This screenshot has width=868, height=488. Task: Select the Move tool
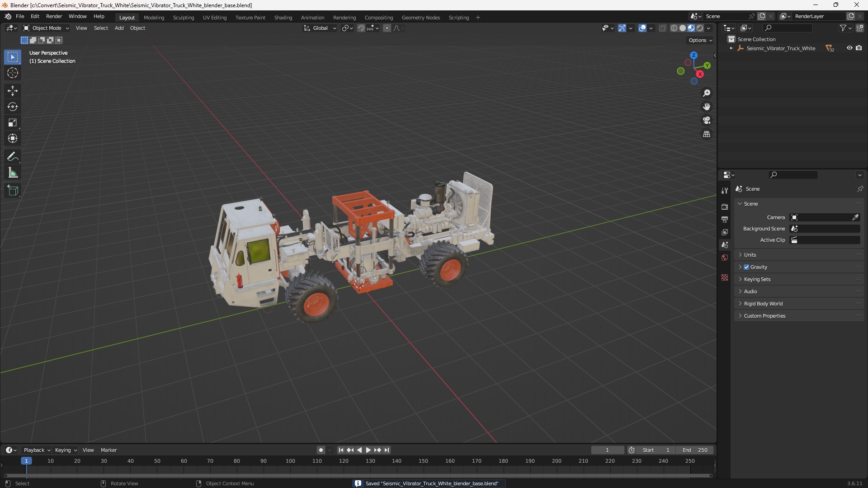13,91
